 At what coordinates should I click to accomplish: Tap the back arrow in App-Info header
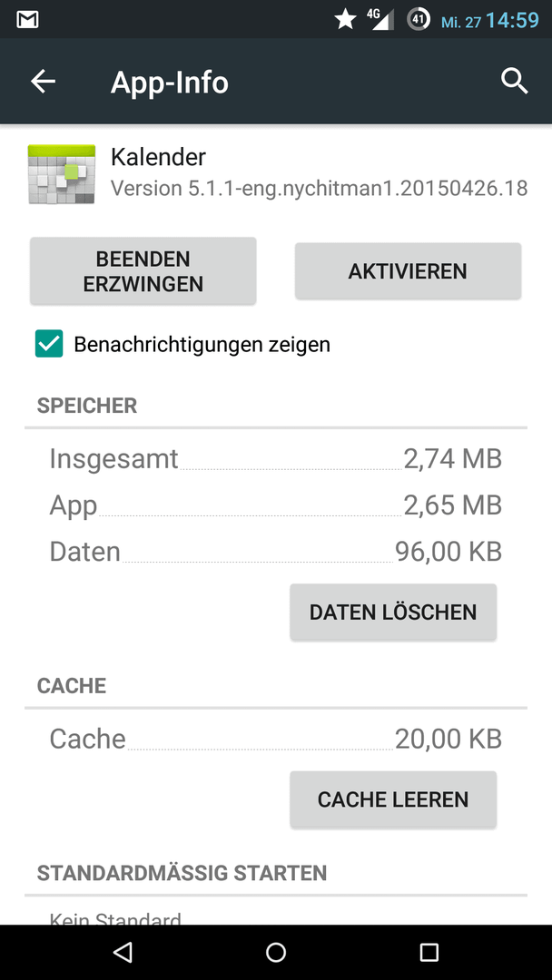(x=44, y=82)
